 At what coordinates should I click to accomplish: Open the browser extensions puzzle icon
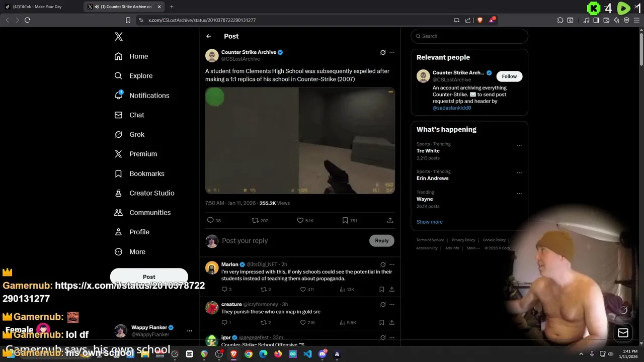560,20
